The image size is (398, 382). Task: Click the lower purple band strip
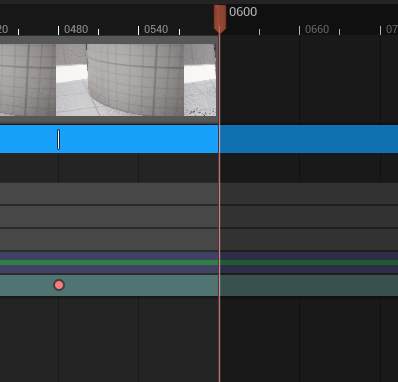[x=199, y=269]
